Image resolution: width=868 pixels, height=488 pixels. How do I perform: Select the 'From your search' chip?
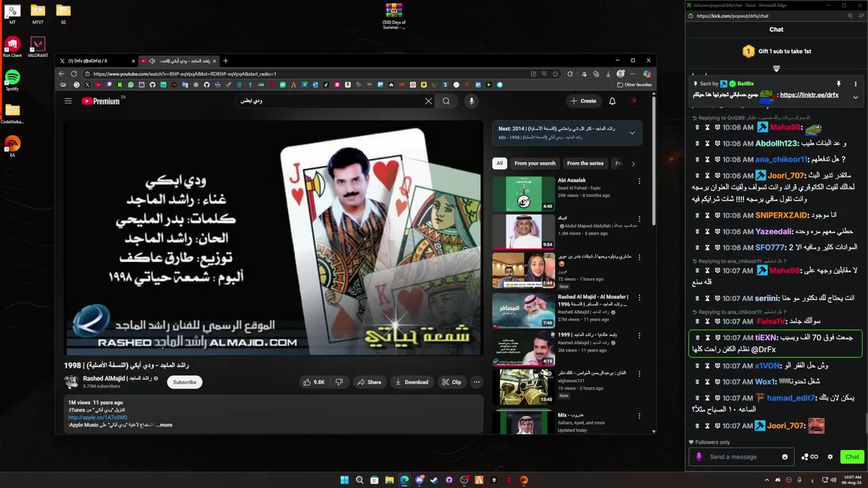pos(534,163)
